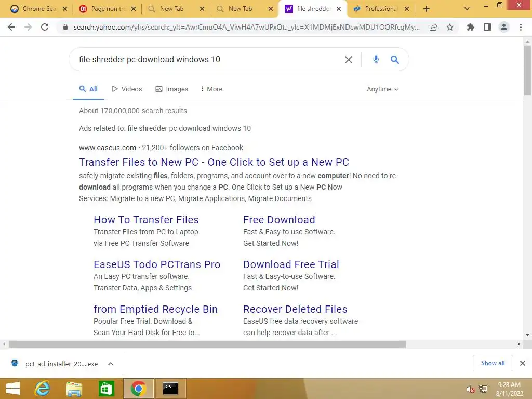Click Show all downloads button
Viewport: 532px width, 399px height.
[x=493, y=363]
